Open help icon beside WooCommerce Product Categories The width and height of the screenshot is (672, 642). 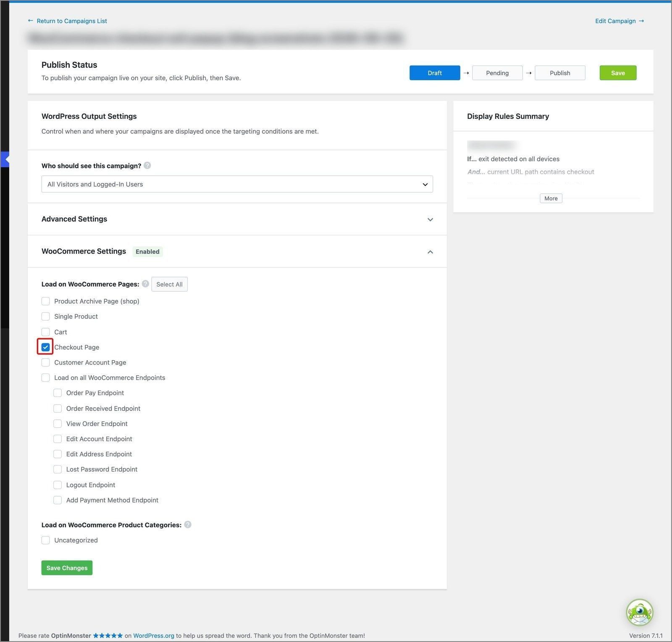[188, 524]
